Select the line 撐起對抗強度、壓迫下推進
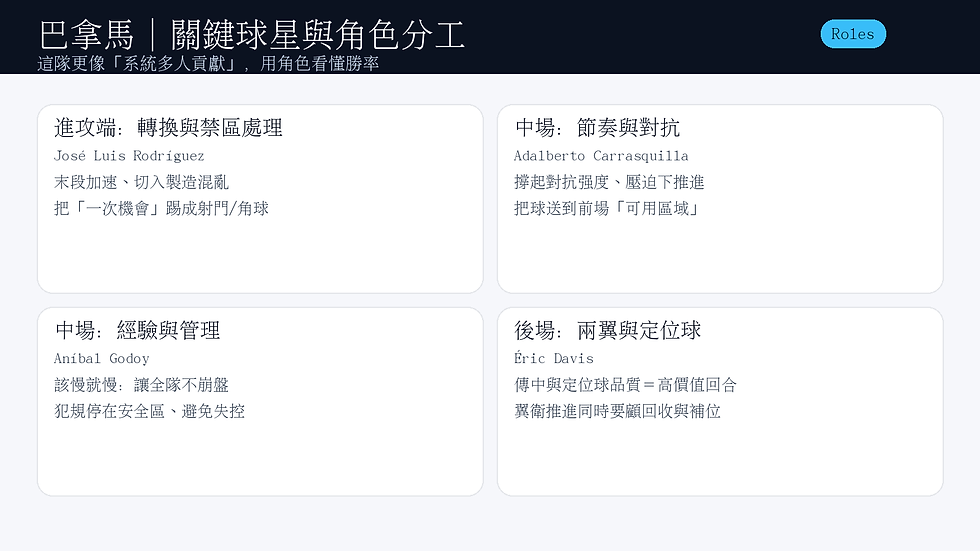Screen dimensions: 980x551 609,182
